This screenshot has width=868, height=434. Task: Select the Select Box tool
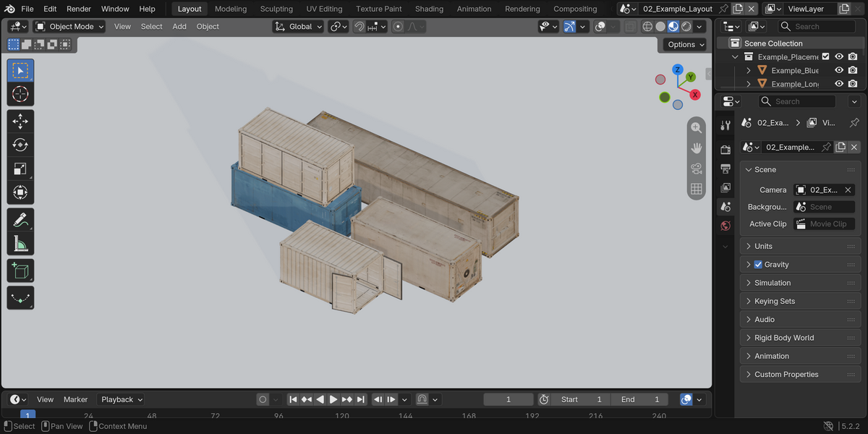click(20, 71)
